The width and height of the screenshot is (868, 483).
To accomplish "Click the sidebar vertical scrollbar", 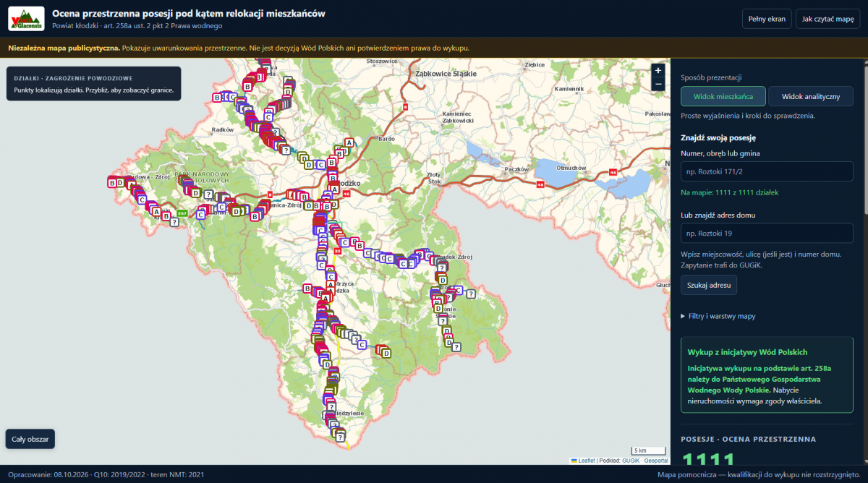I will [864, 137].
